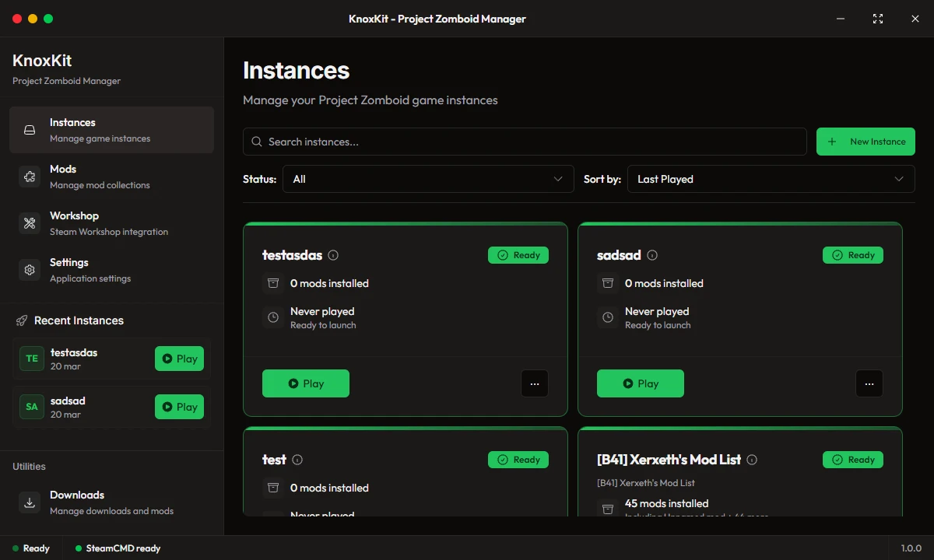The image size is (934, 560).
Task: Click the Ready badge on test card
Action: [518, 460]
